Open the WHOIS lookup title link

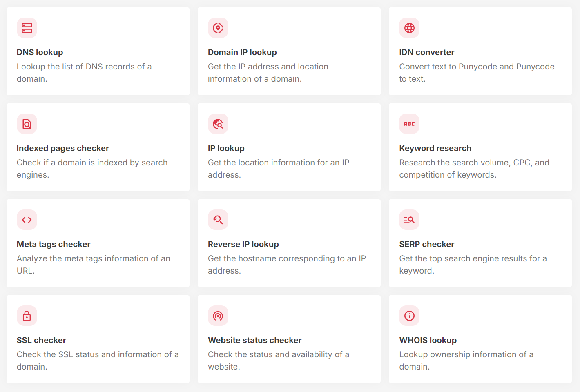pyautogui.click(x=428, y=340)
